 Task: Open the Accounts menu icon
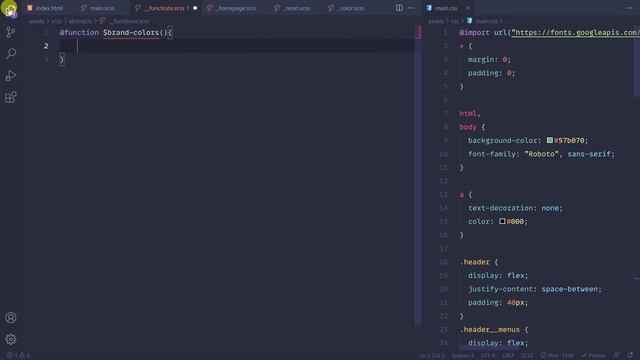click(x=11, y=318)
